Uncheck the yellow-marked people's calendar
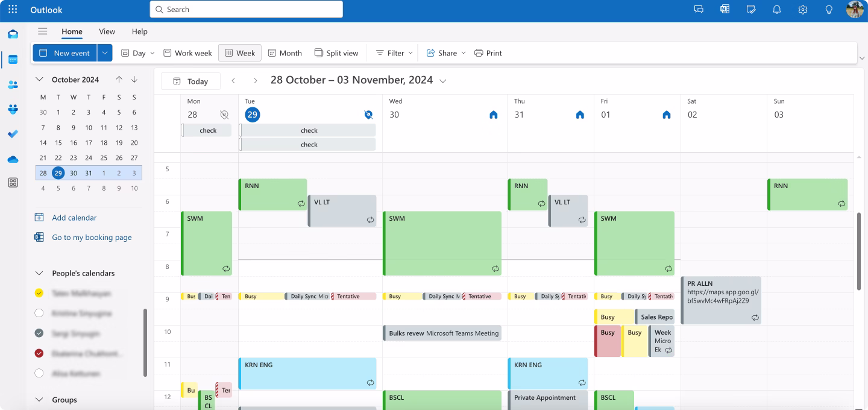Image resolution: width=868 pixels, height=410 pixels. pyautogui.click(x=39, y=293)
